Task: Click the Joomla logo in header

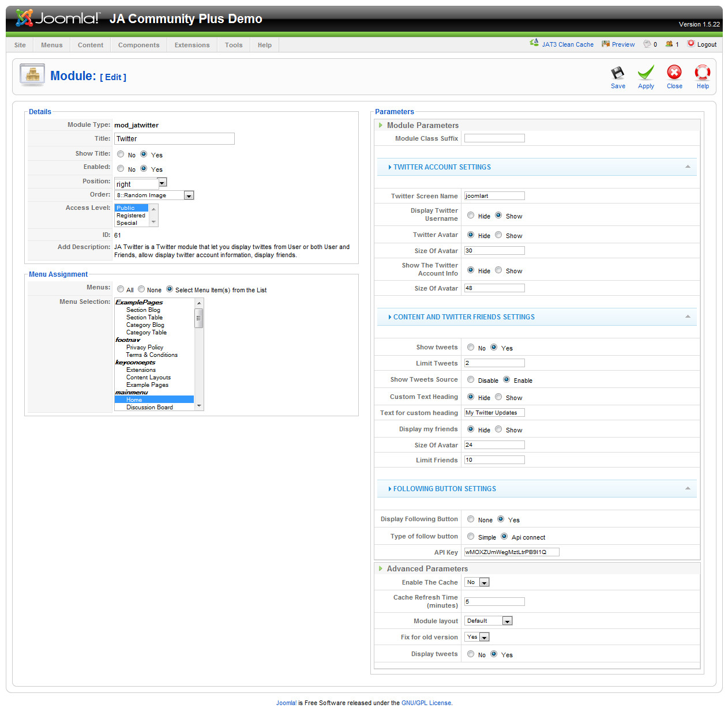Action: (x=58, y=18)
